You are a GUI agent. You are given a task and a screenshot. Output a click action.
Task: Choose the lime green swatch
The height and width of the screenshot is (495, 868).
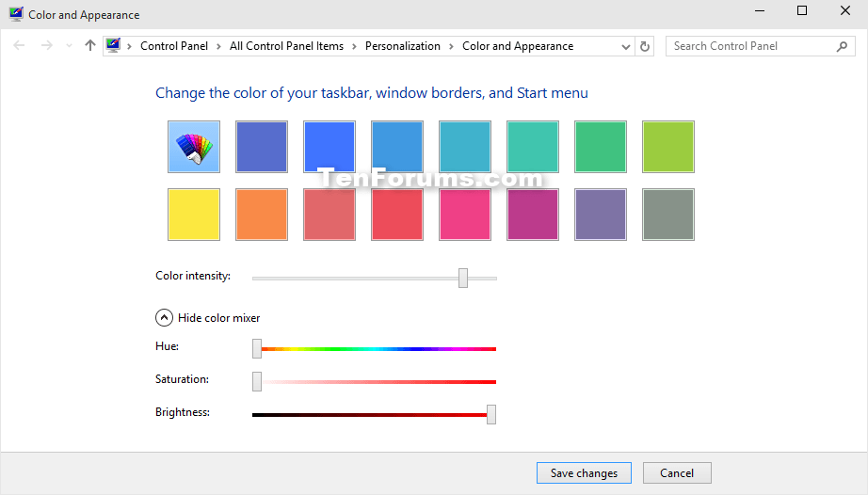pyautogui.click(x=668, y=147)
